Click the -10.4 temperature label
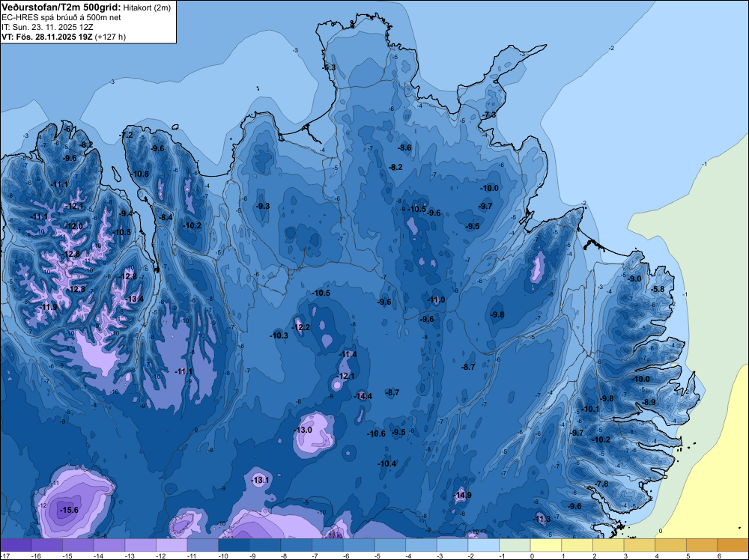Image resolution: width=749 pixels, height=560 pixels. pyautogui.click(x=387, y=463)
